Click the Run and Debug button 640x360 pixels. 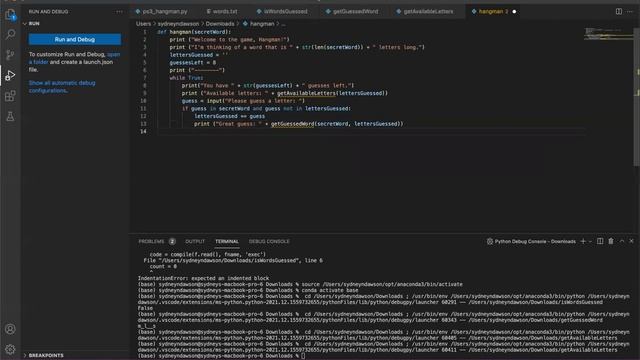[75, 39]
